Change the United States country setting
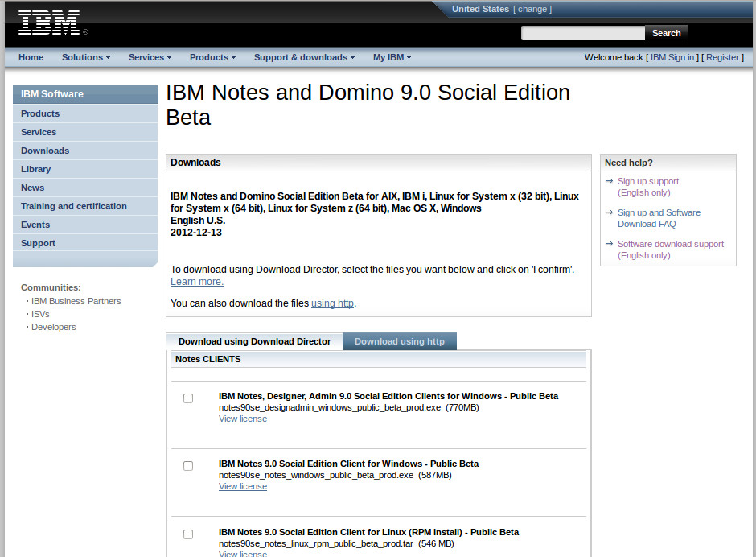 (x=532, y=9)
